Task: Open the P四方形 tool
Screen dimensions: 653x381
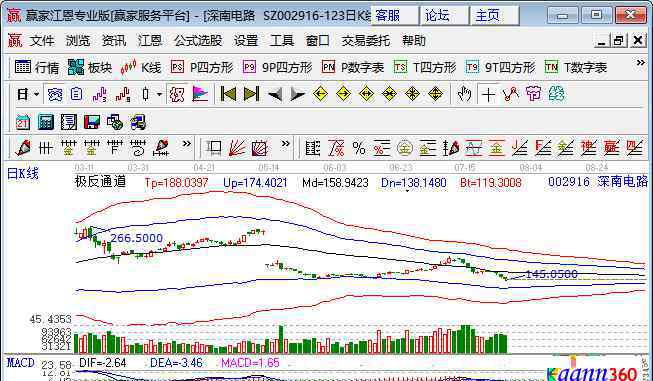Action: [202, 67]
